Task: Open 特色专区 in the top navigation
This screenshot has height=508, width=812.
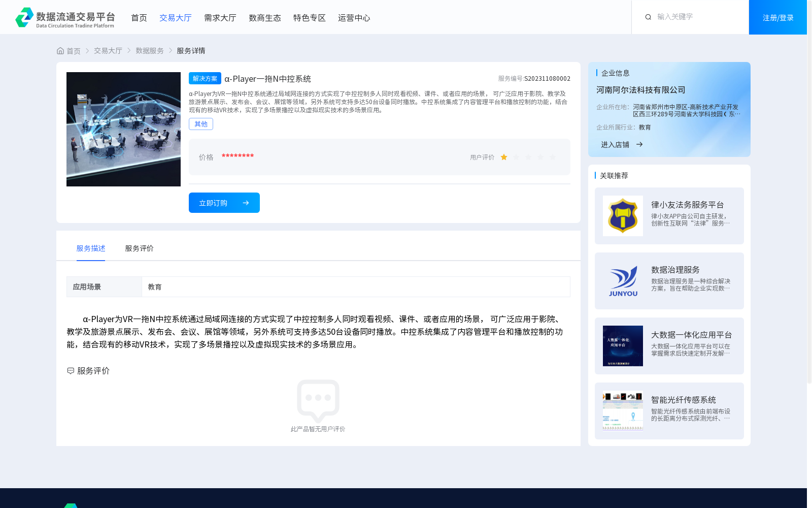Action: [310, 18]
